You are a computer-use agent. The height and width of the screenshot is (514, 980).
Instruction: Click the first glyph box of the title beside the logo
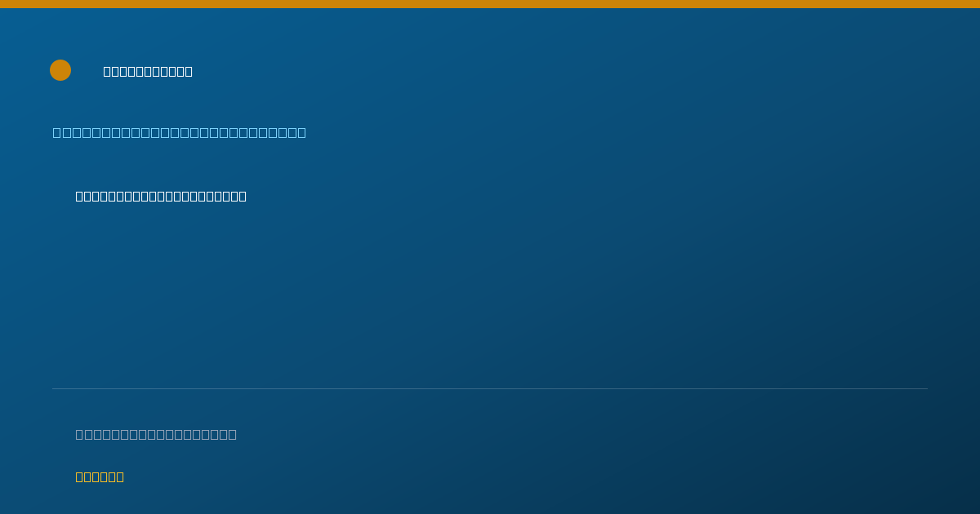point(107,71)
